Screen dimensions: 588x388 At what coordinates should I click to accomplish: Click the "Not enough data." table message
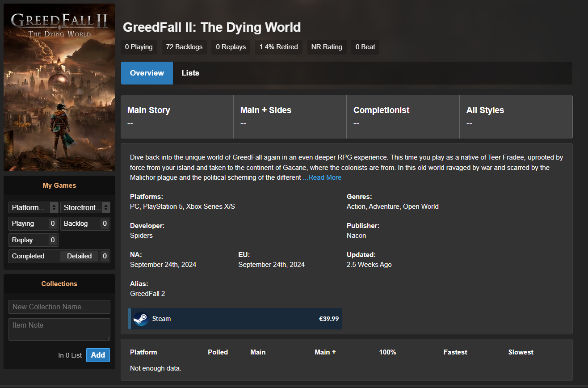click(155, 368)
